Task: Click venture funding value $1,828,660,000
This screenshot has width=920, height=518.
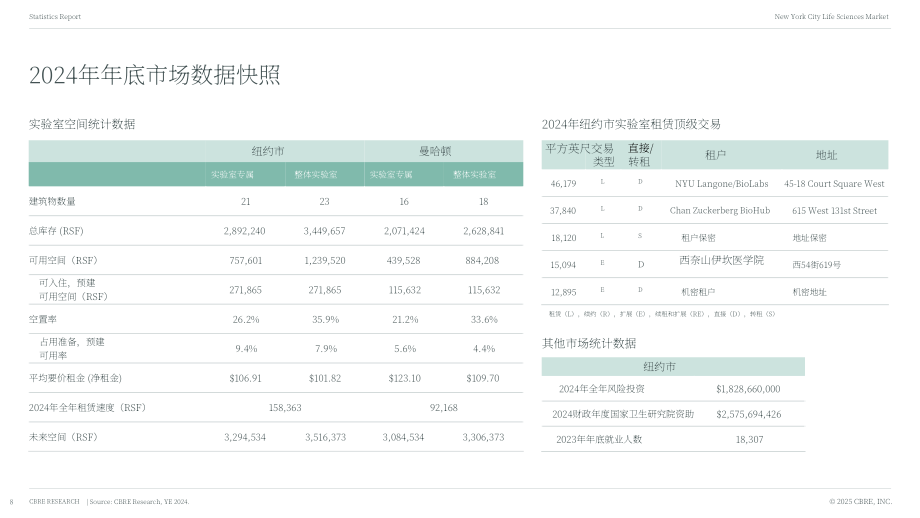Action: click(x=748, y=389)
